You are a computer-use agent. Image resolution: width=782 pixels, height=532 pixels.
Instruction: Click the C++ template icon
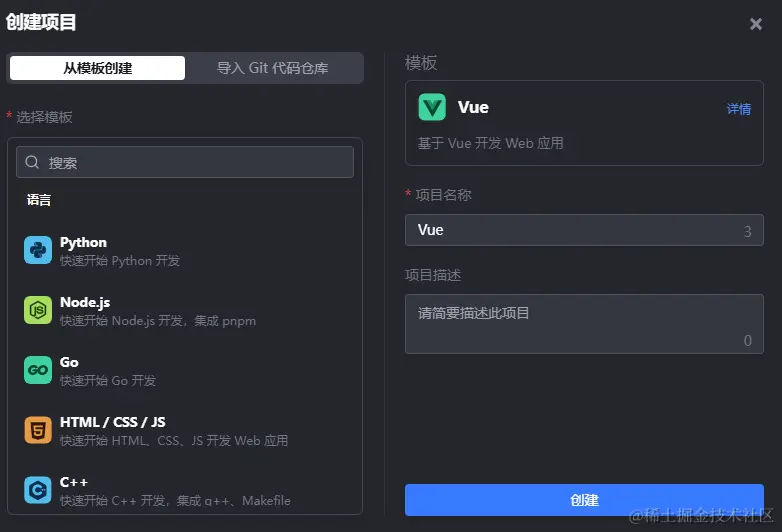(38, 490)
